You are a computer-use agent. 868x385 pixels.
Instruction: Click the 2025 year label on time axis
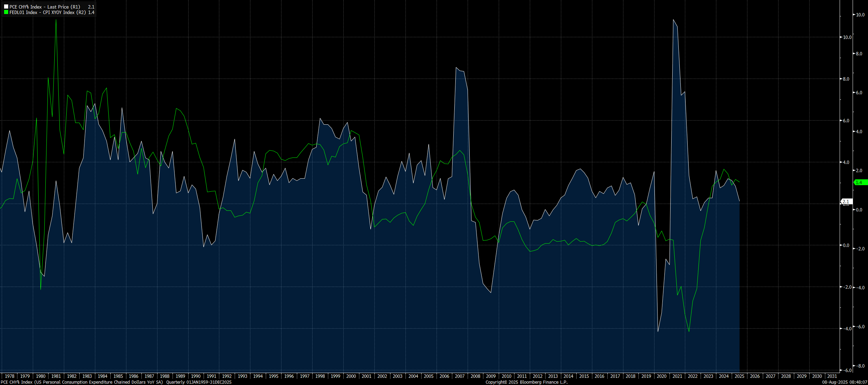coord(739,376)
